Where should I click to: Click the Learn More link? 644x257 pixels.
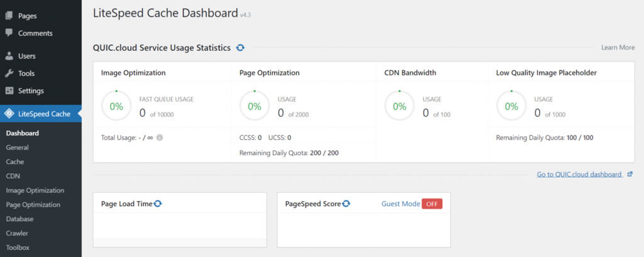pos(618,48)
